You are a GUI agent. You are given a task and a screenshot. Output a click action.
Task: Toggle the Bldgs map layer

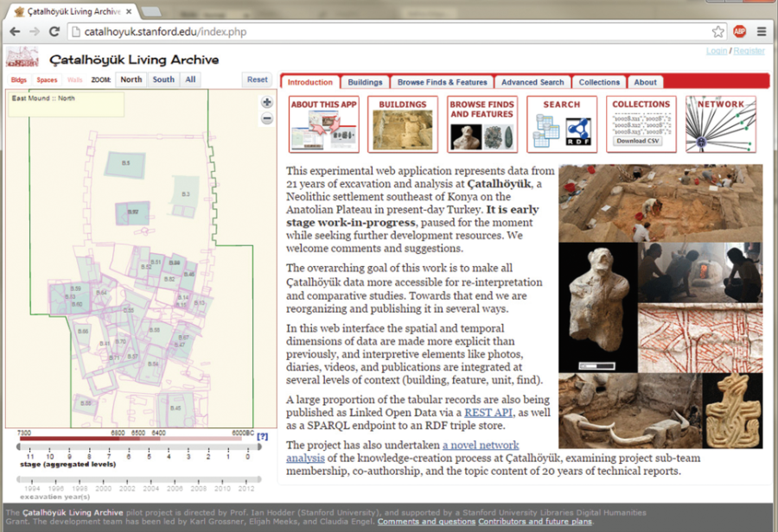[19, 80]
